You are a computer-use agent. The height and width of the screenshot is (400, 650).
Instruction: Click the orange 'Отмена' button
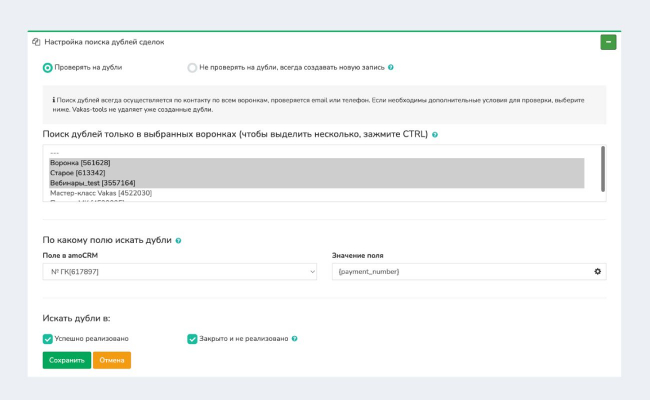click(112, 360)
